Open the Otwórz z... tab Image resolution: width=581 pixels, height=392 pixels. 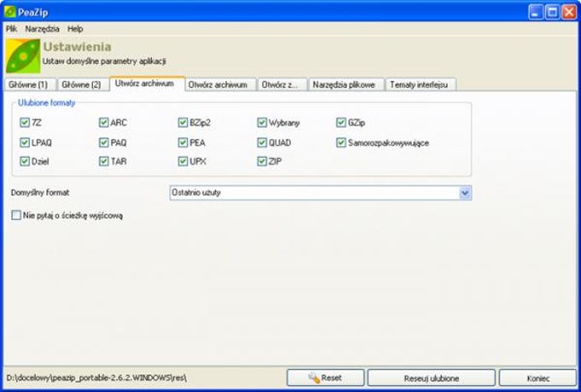[x=282, y=85]
